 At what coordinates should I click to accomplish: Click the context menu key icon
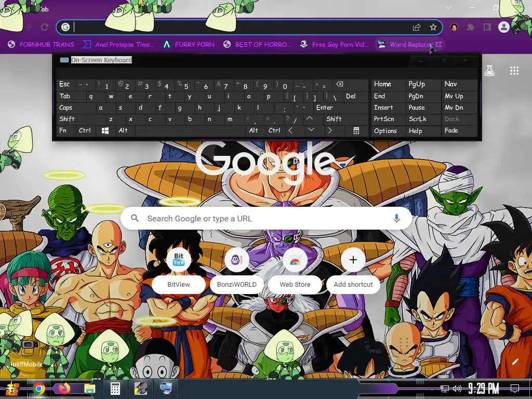[x=356, y=130]
